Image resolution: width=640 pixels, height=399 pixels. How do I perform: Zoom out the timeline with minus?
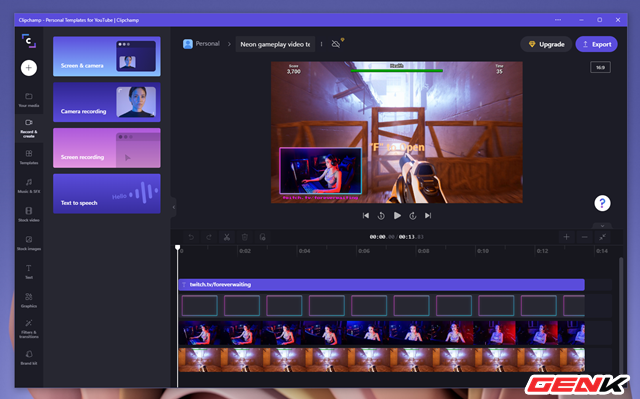584,237
